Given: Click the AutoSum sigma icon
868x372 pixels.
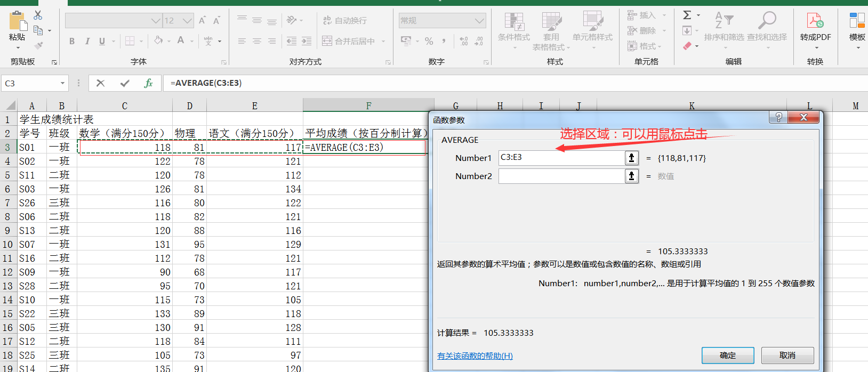Looking at the screenshot, I should (x=687, y=15).
